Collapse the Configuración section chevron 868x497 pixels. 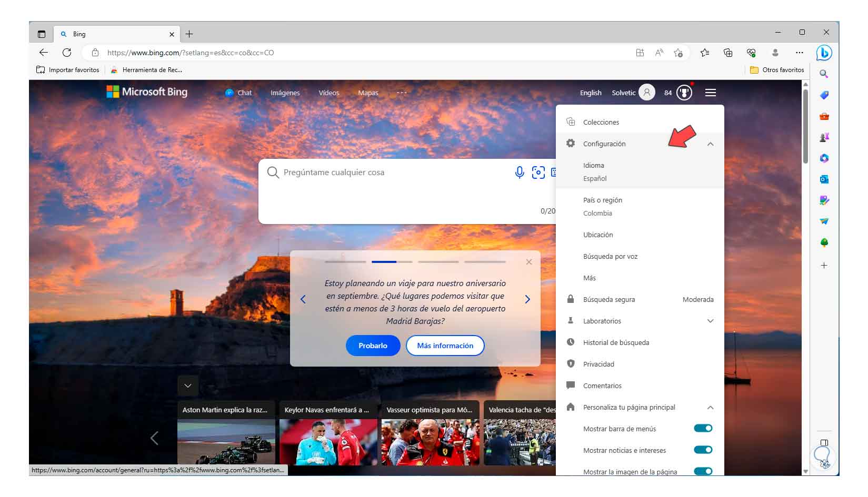coord(711,144)
